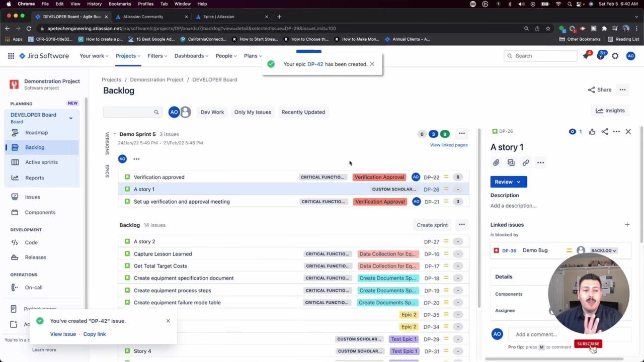This screenshot has height=362, width=644.
Task: Click thumbs-up vote icon on DP-26
Action: (x=592, y=132)
